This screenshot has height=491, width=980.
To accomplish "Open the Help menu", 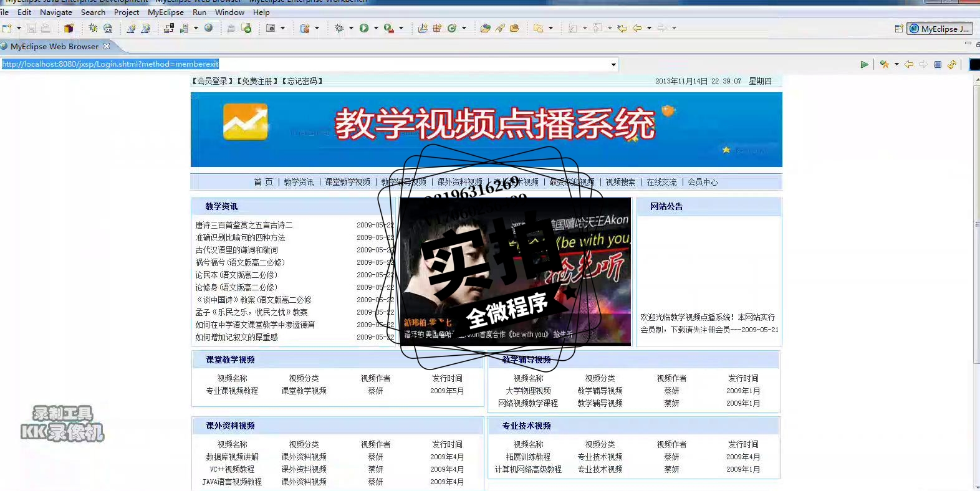I will [x=261, y=12].
